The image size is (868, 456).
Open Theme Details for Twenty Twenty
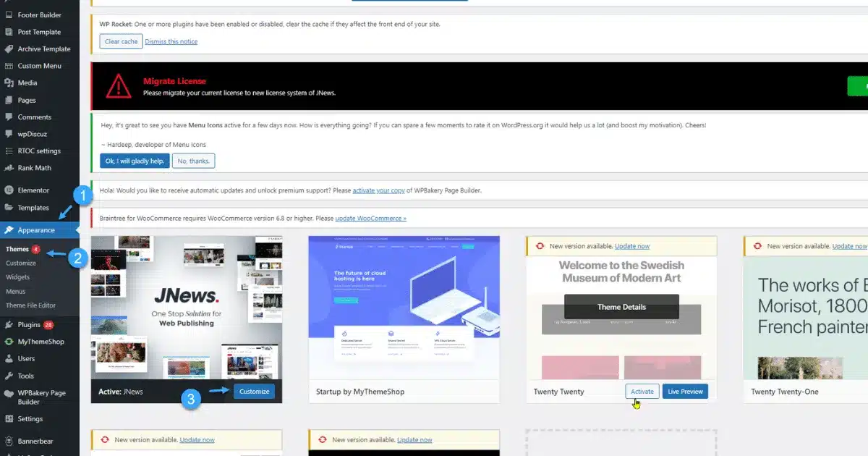click(621, 307)
